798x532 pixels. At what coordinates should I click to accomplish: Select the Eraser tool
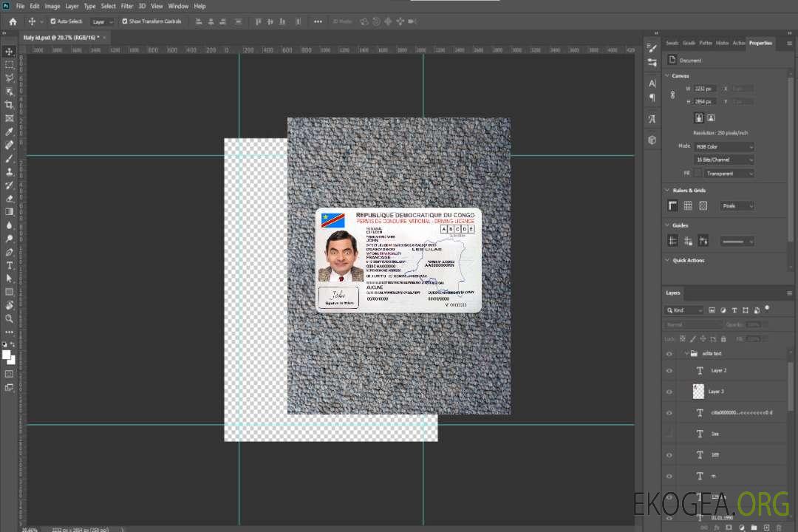[x=9, y=199]
